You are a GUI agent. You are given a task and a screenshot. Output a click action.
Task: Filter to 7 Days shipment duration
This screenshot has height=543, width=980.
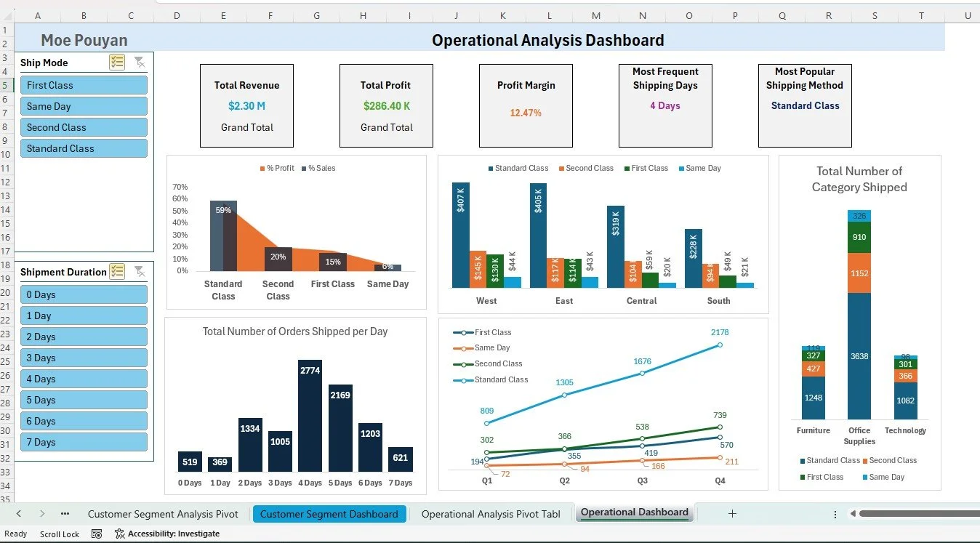tap(84, 442)
